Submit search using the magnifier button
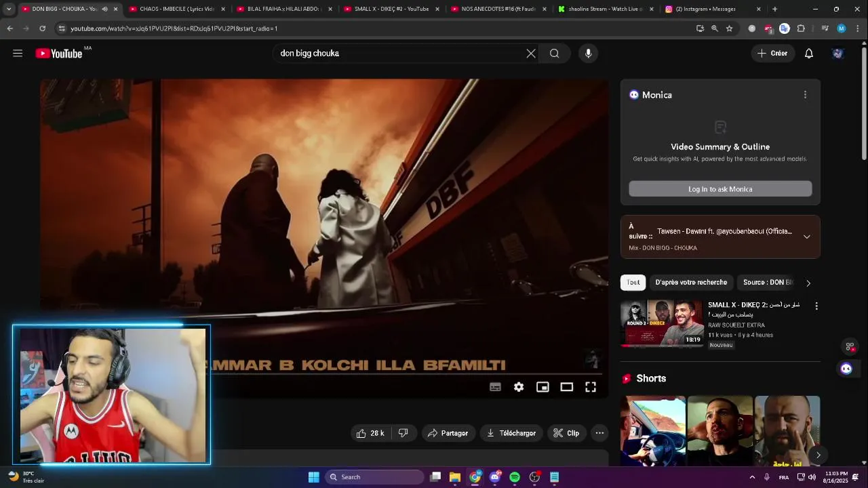This screenshot has height=488, width=868. click(554, 54)
